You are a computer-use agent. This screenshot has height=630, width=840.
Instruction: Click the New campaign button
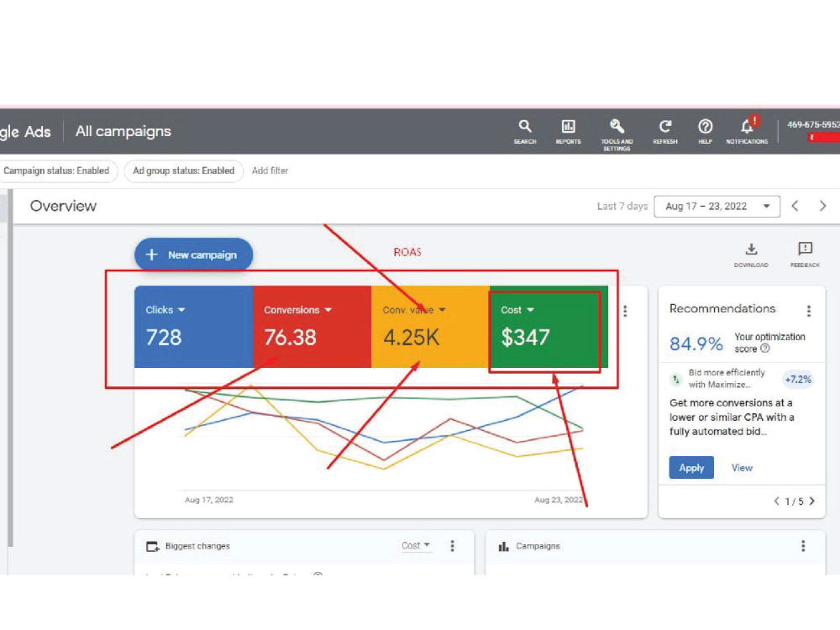(x=193, y=255)
